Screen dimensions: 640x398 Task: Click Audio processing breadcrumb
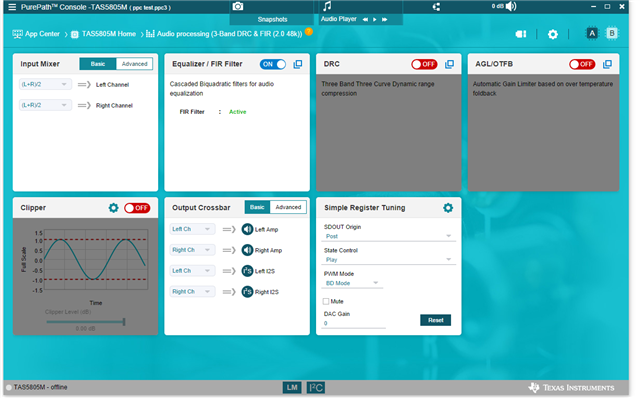pos(229,34)
